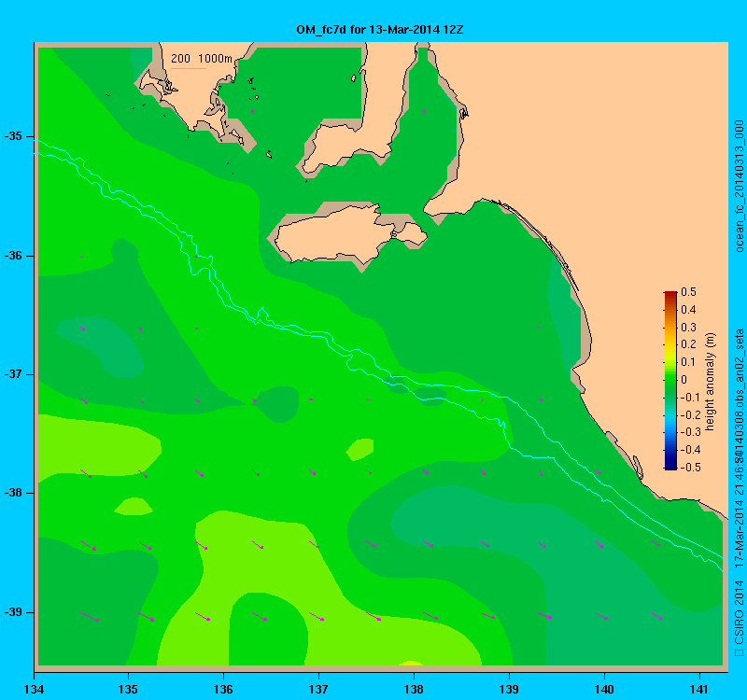The image size is (747, 700).
Task: Click longitude label '140'
Action: point(604,689)
